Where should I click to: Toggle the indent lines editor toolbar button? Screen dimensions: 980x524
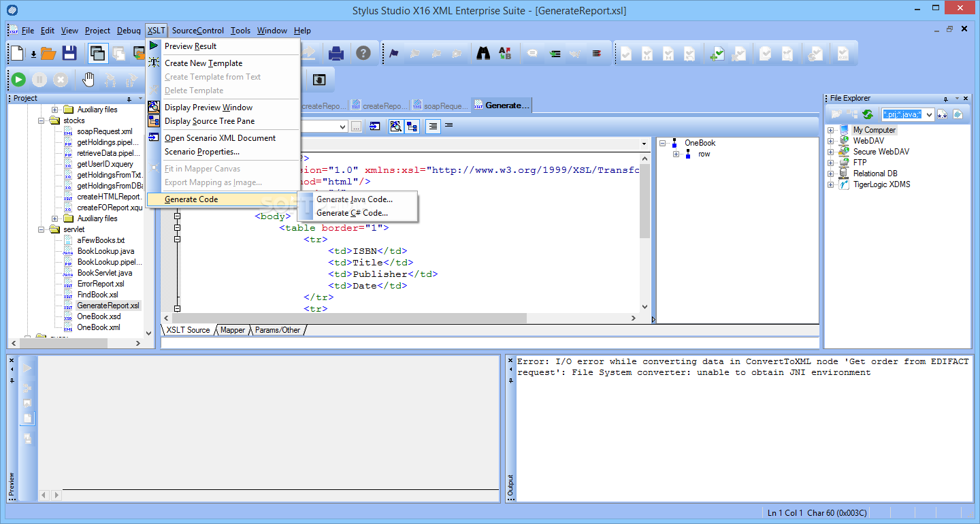click(433, 126)
